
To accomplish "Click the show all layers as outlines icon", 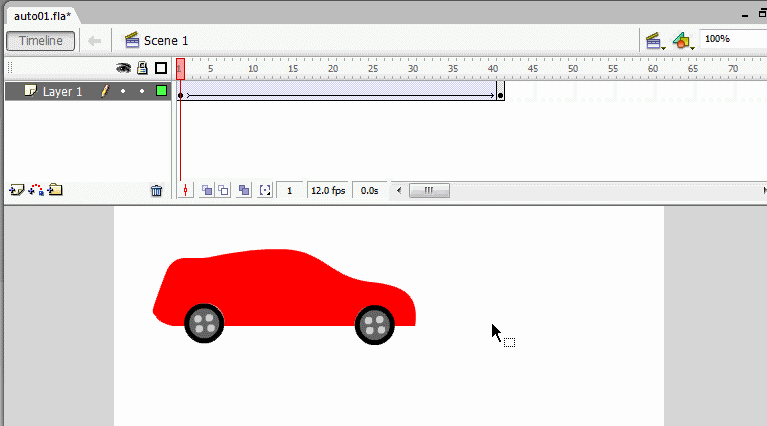I will click(161, 68).
